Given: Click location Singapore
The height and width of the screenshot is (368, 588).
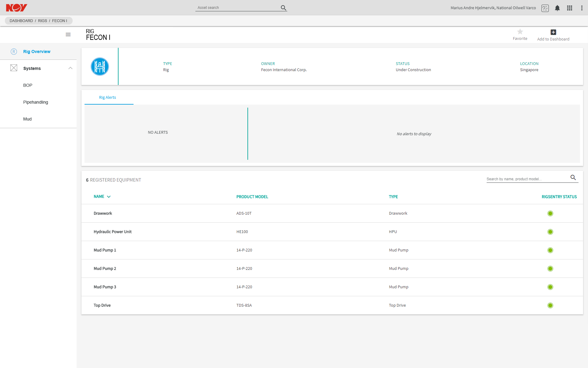Looking at the screenshot, I should tap(529, 70).
